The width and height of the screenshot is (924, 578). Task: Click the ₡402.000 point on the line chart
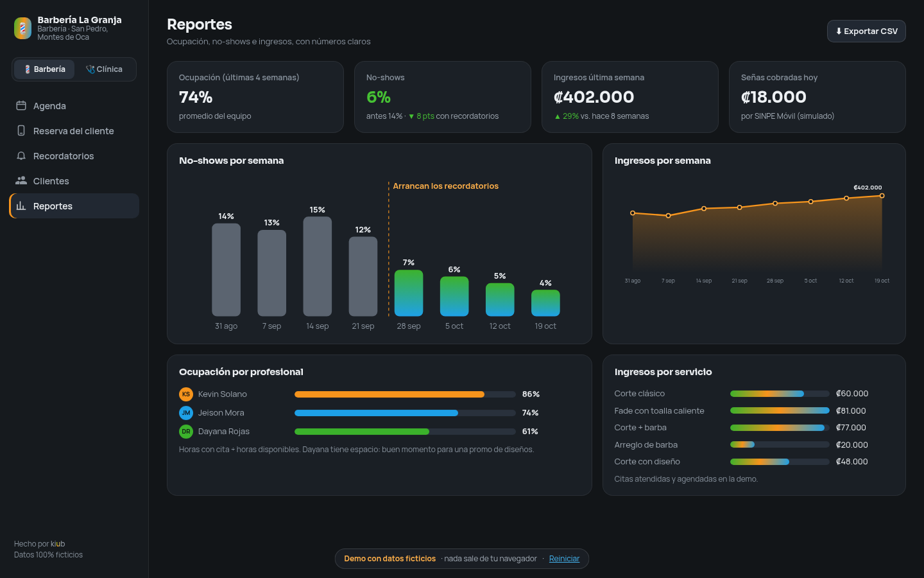coord(882,196)
